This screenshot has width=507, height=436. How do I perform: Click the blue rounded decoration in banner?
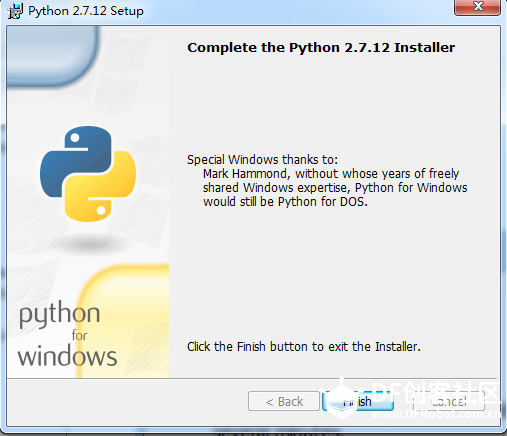(53, 55)
